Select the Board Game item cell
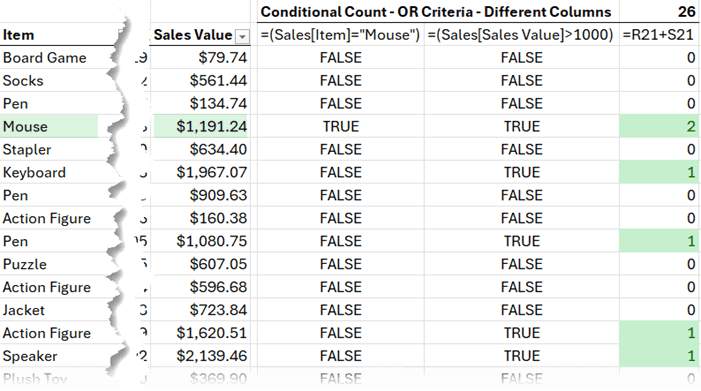 point(56,58)
